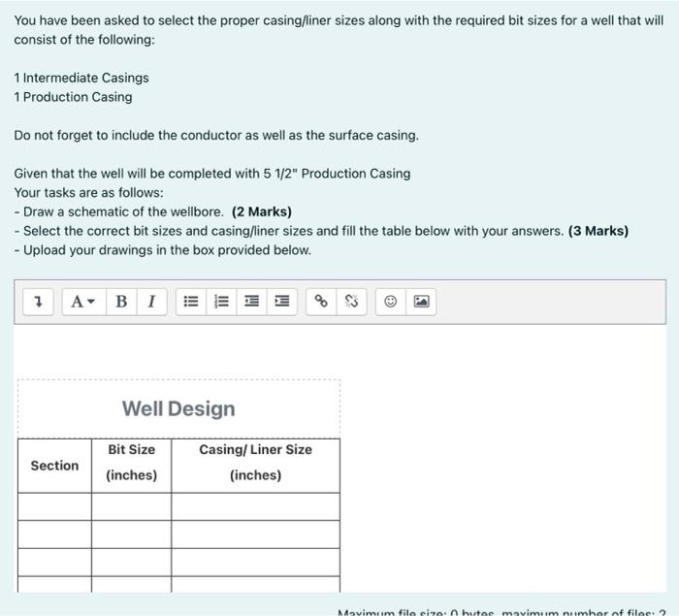Image resolution: width=679 pixels, height=616 pixels.
Task: Remove the hyperlink with unlink icon
Action: [x=351, y=302]
